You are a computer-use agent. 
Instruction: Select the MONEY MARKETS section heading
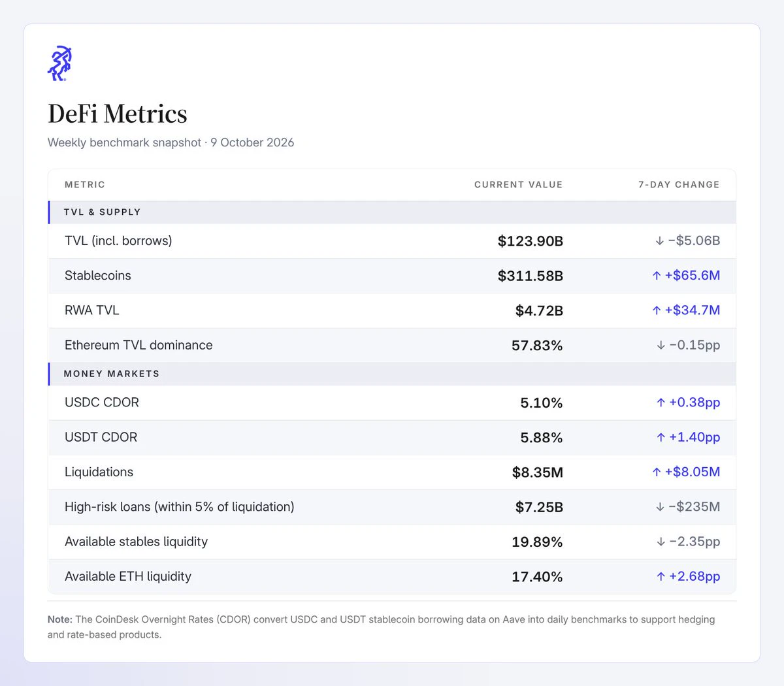tap(112, 374)
